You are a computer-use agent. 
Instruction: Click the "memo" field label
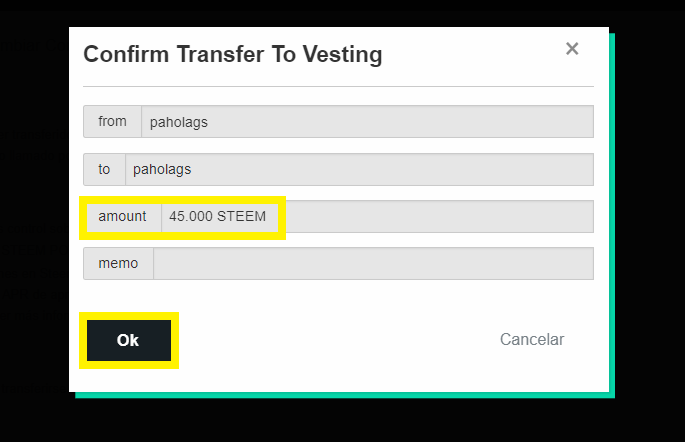click(x=118, y=264)
